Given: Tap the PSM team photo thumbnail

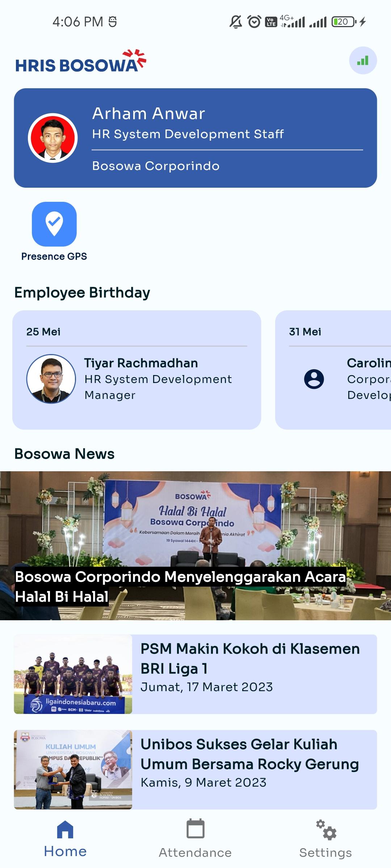Looking at the screenshot, I should click(x=73, y=674).
